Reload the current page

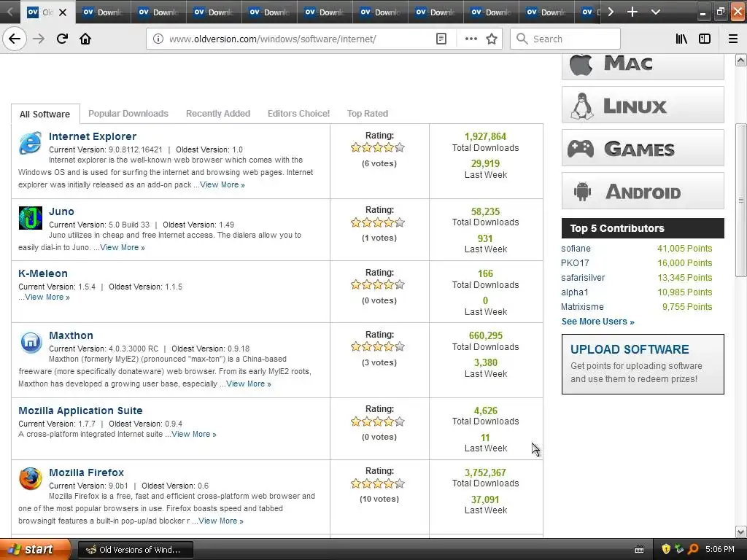(62, 39)
